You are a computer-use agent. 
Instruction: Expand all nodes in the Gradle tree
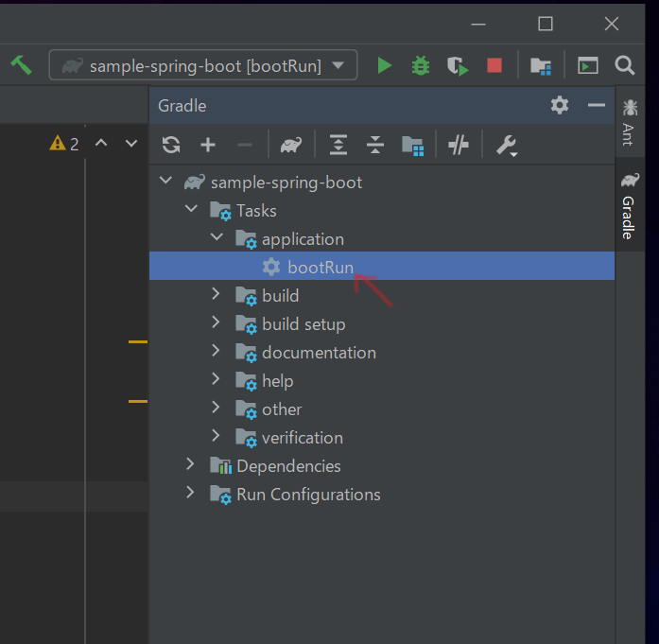pyautogui.click(x=338, y=145)
